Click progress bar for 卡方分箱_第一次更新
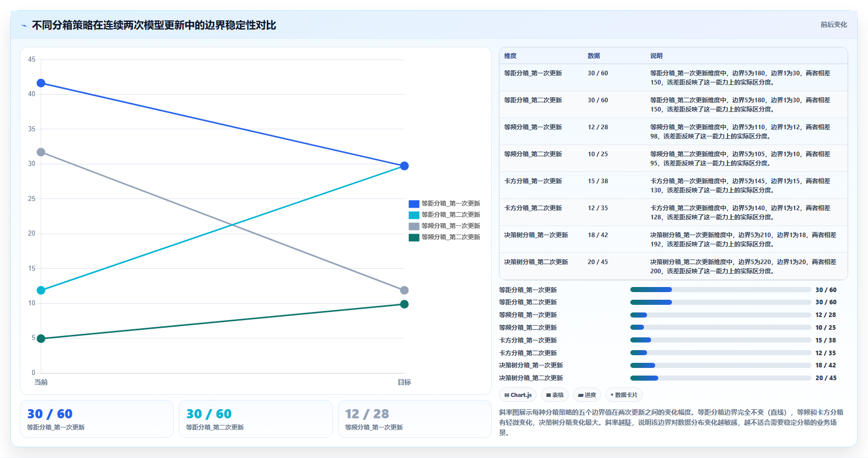This screenshot has width=868, height=458. coord(721,340)
